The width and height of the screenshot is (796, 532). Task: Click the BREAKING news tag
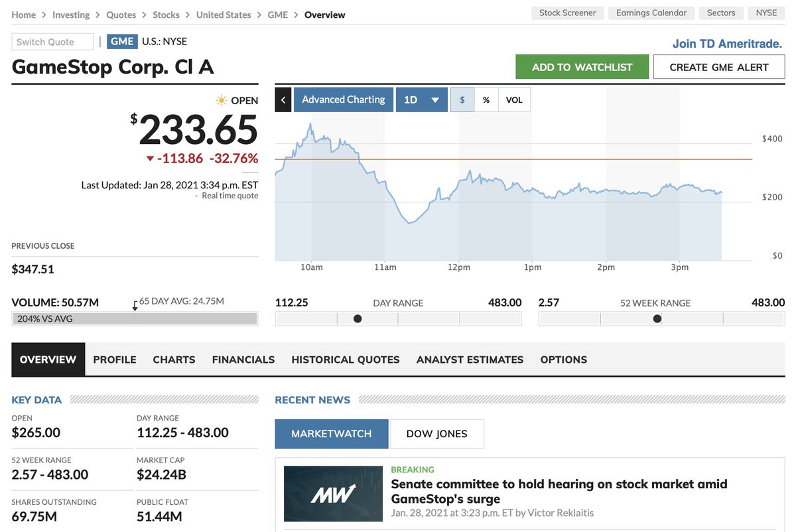pyautogui.click(x=413, y=470)
